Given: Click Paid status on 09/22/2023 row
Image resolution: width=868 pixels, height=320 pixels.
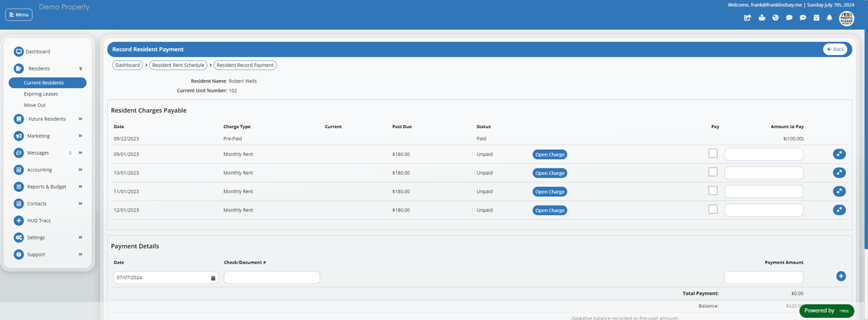Looking at the screenshot, I should (x=481, y=138).
